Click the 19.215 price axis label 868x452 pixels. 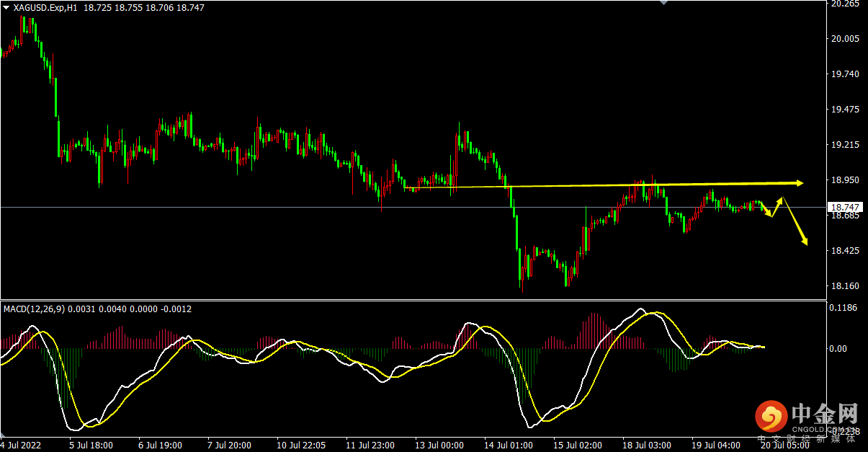pos(845,145)
